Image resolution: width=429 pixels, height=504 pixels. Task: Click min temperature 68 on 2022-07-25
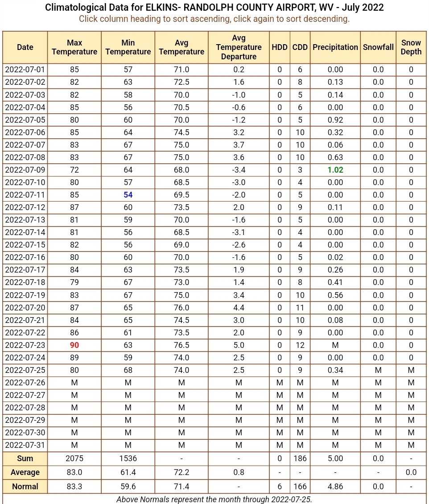coord(128,370)
